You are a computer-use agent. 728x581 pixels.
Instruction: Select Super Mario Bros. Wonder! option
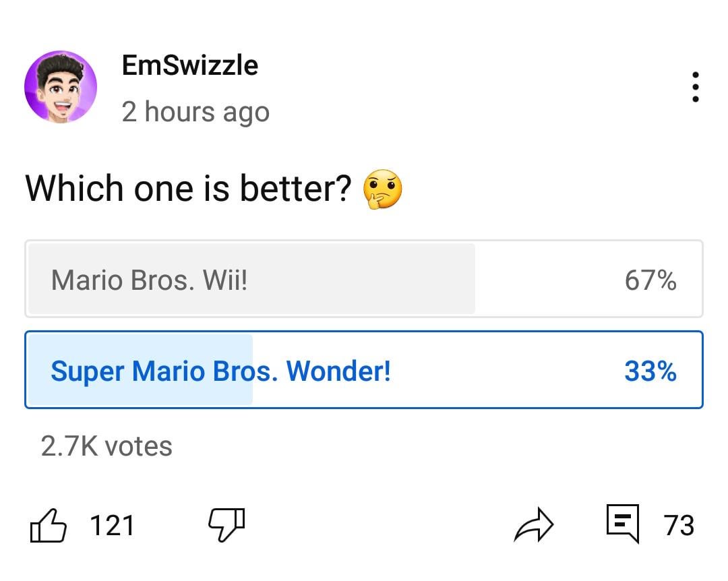[x=220, y=371]
